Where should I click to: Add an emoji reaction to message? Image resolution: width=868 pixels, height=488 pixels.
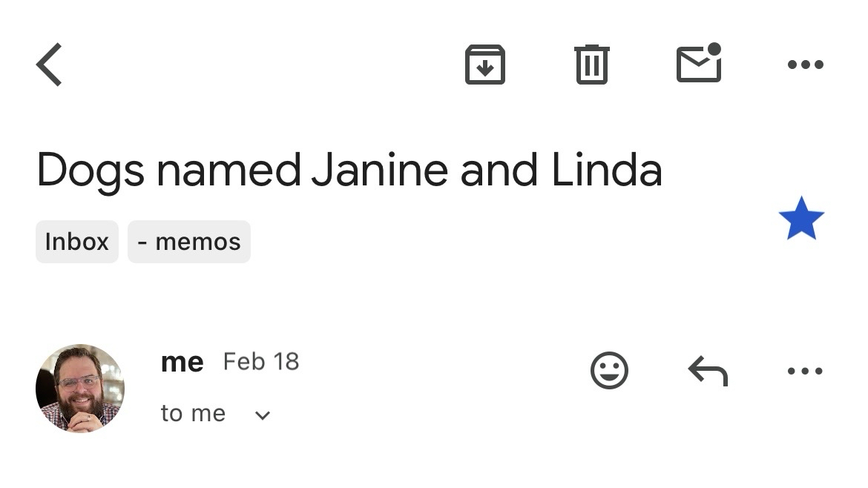609,370
